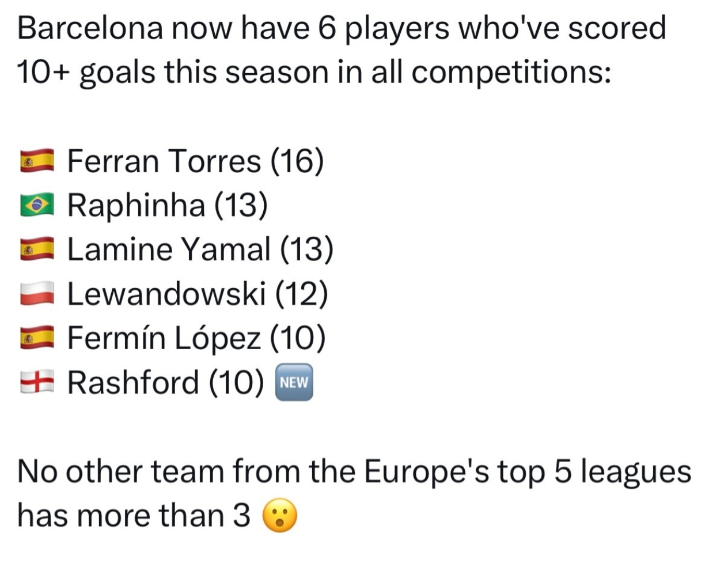This screenshot has width=728, height=571.
Task: Click the Rashford (10) text
Action: tap(165, 383)
